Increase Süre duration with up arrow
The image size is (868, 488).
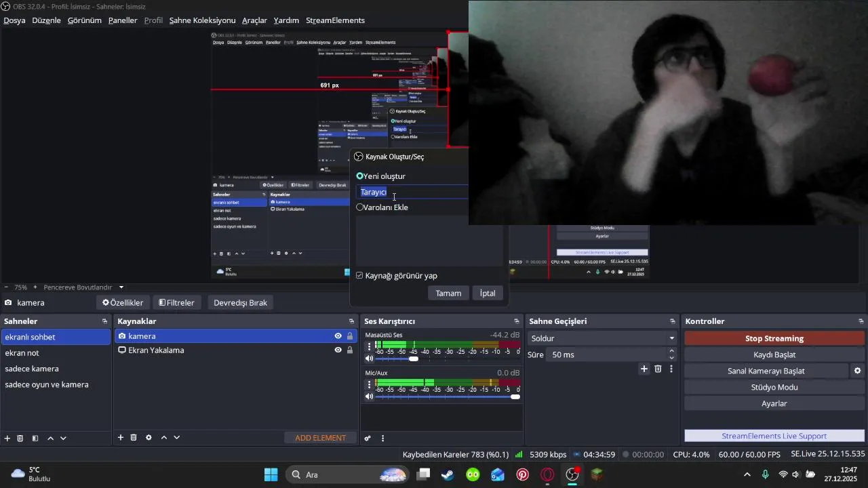672,351
